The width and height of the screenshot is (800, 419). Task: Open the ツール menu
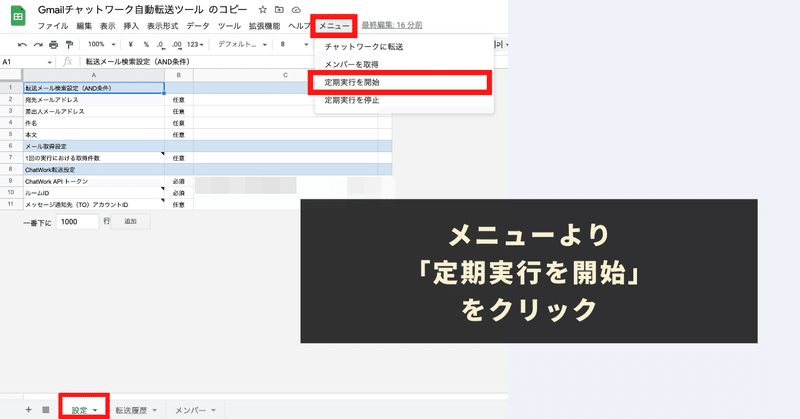click(x=229, y=26)
